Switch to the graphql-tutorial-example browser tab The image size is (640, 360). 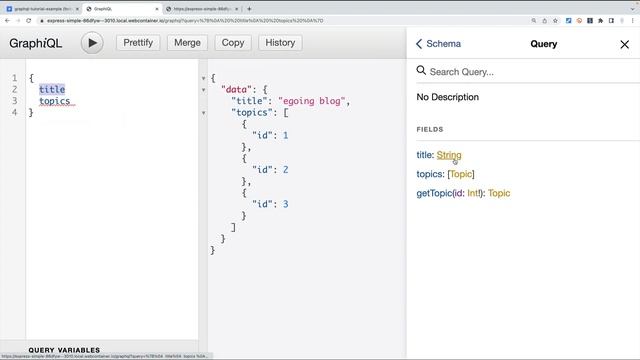41,9
